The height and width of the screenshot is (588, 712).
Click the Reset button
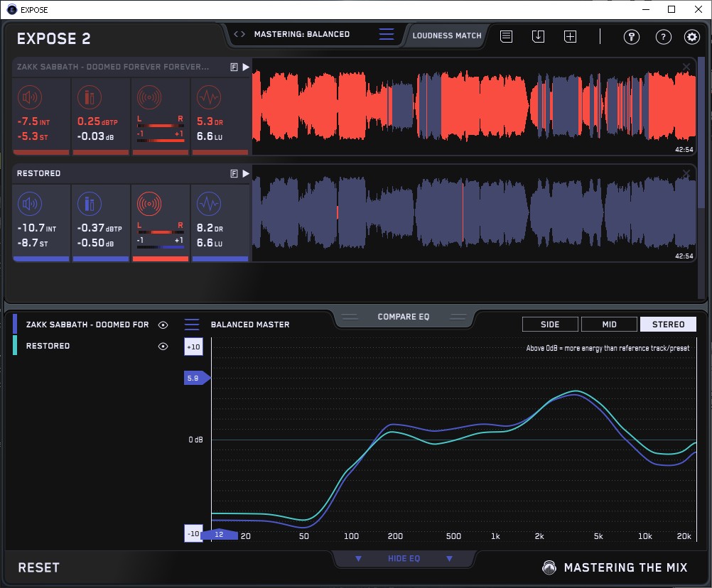[39, 567]
